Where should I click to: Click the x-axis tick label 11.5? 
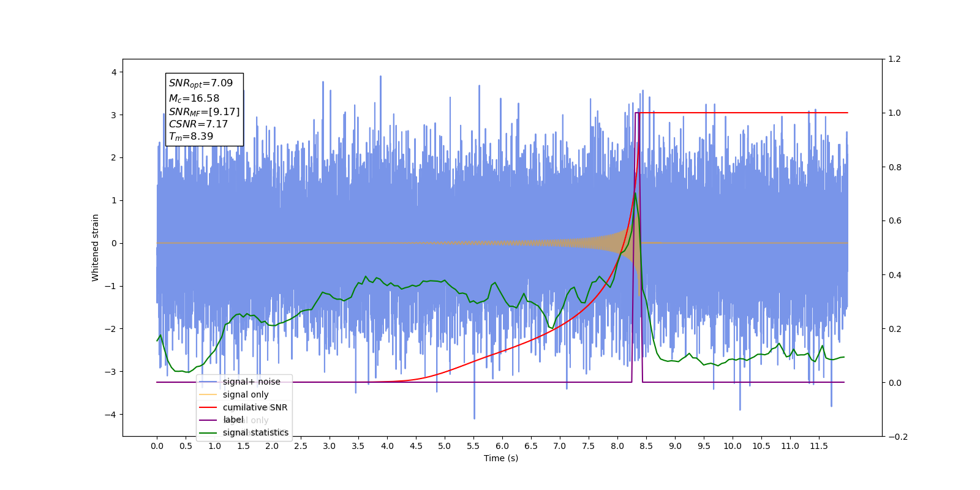pos(819,446)
